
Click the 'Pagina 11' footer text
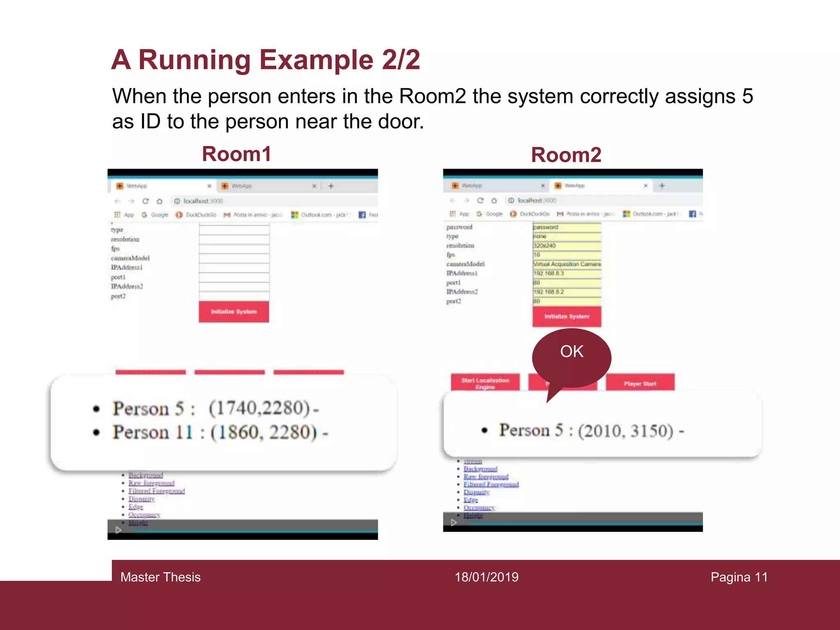coord(739,577)
